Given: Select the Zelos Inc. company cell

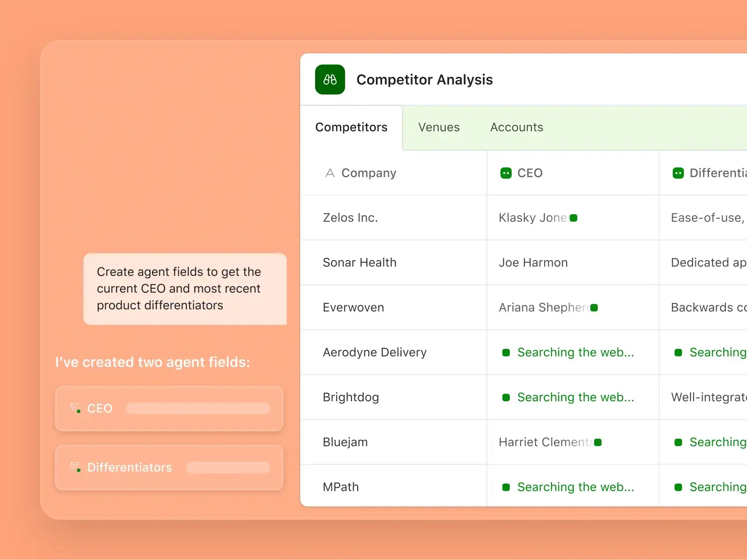Looking at the screenshot, I should (x=350, y=218).
